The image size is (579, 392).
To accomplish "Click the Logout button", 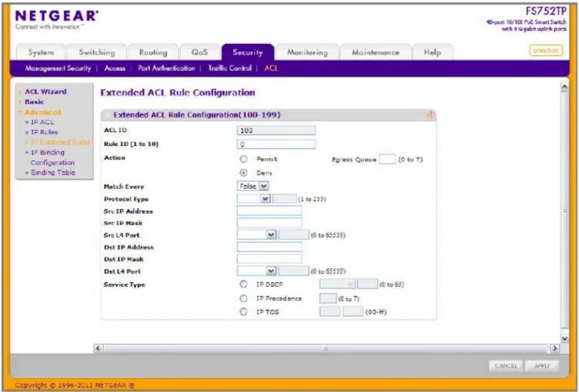I will (x=546, y=51).
